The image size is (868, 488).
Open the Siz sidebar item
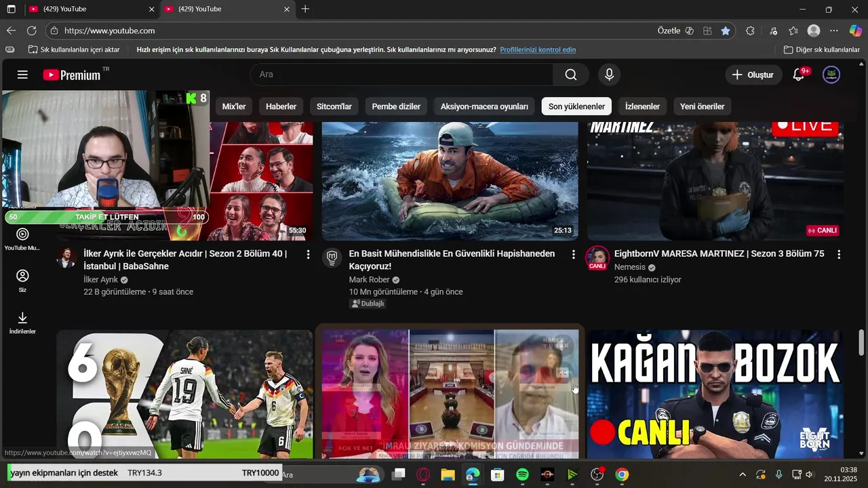(x=22, y=281)
